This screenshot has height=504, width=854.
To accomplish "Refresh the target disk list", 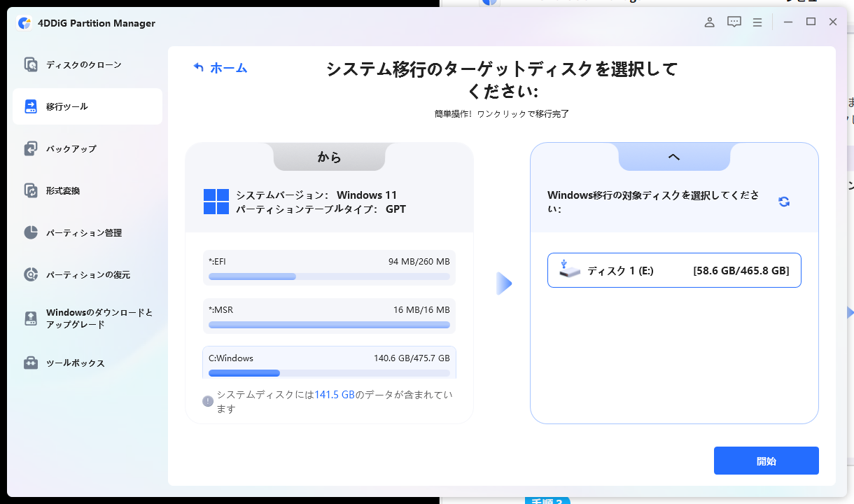I will click(784, 202).
